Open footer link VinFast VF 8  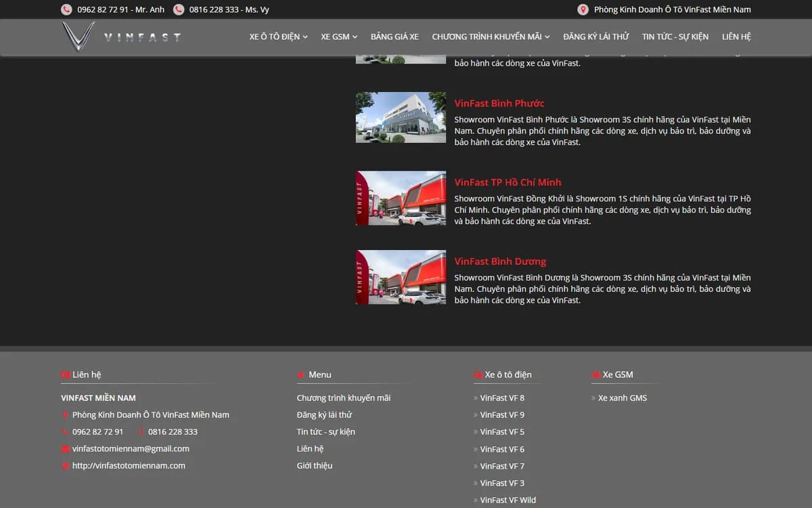click(x=502, y=398)
